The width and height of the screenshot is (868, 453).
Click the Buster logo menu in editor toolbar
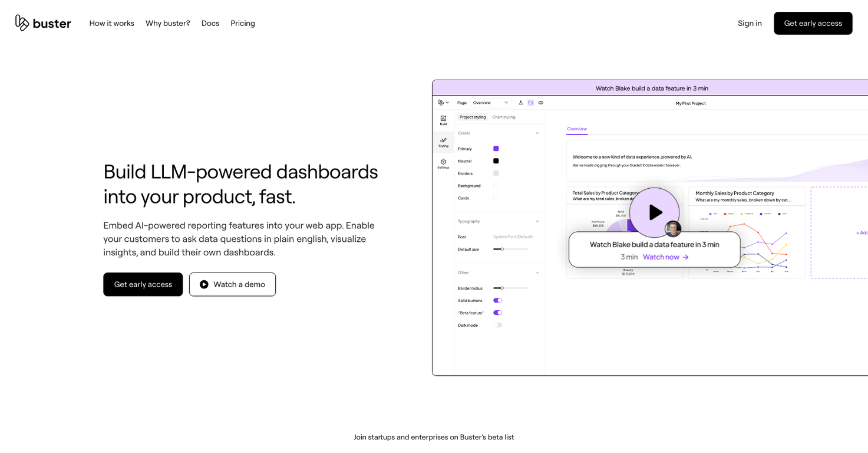click(444, 103)
